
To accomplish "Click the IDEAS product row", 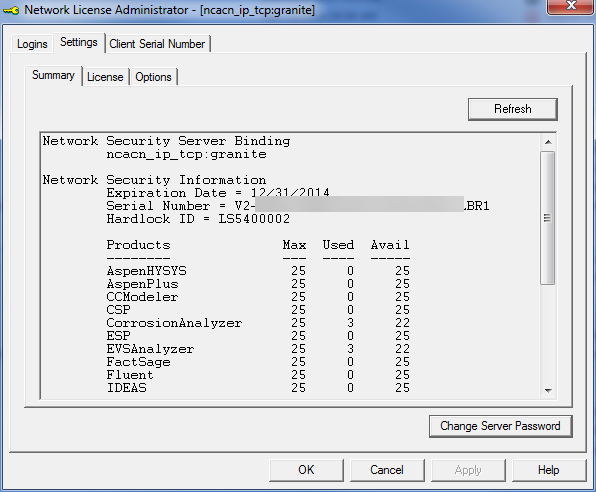I will (258, 388).
